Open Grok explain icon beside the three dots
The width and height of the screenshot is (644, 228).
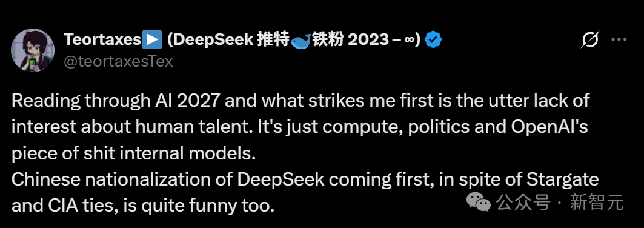(x=590, y=40)
